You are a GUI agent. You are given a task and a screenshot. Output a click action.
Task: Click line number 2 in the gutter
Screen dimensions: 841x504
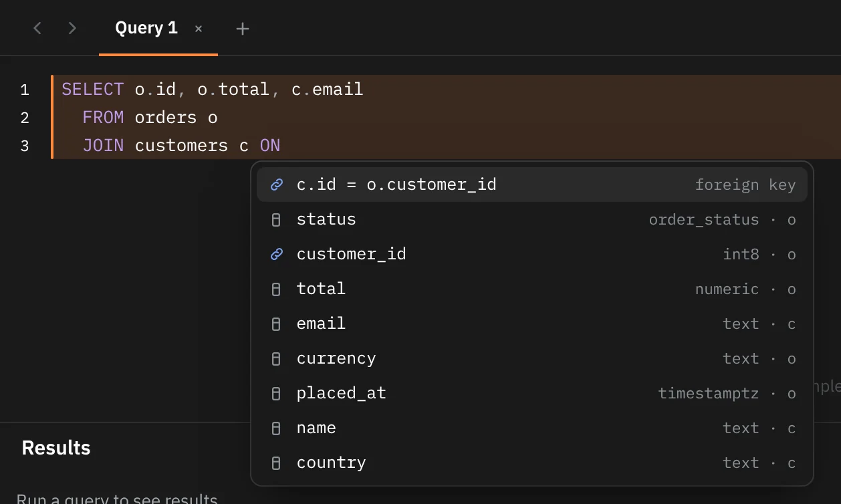tap(25, 118)
